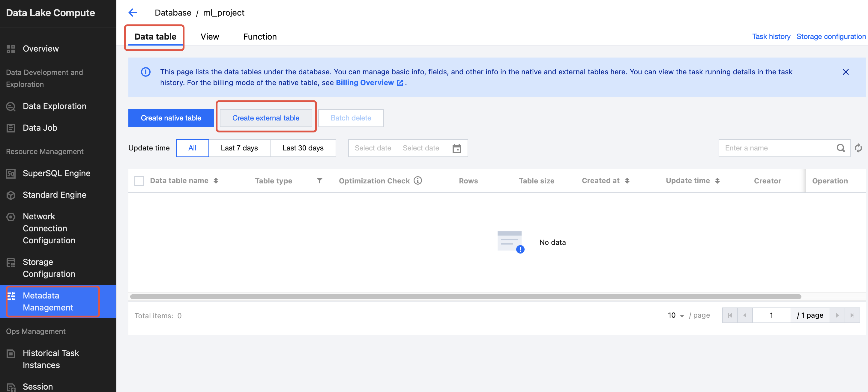Open the items per page dropdown
Image resolution: width=868 pixels, height=392 pixels.
(x=676, y=315)
